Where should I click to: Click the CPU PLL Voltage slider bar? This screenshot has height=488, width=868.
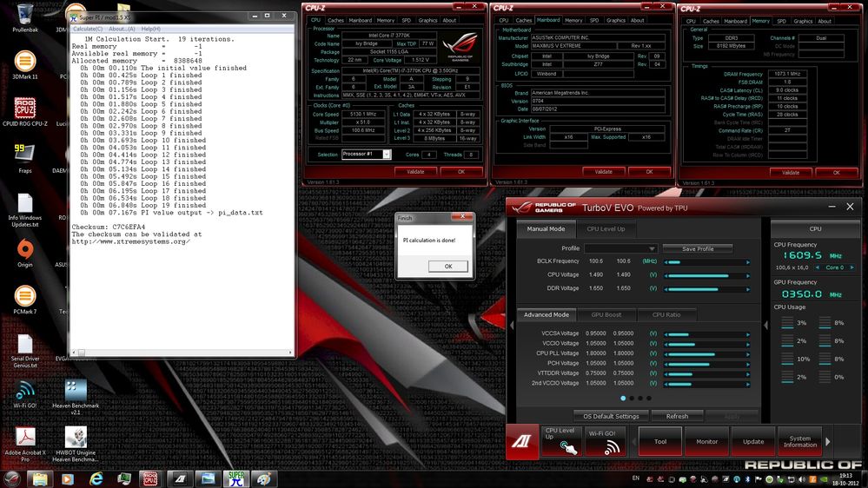(707, 354)
